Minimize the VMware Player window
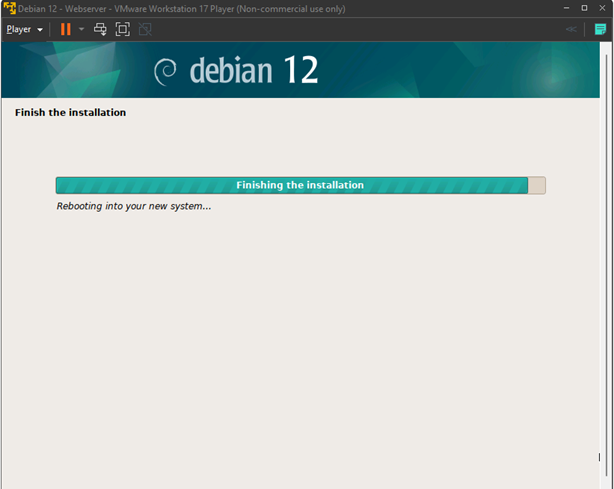The height and width of the screenshot is (489, 614). 566,8
